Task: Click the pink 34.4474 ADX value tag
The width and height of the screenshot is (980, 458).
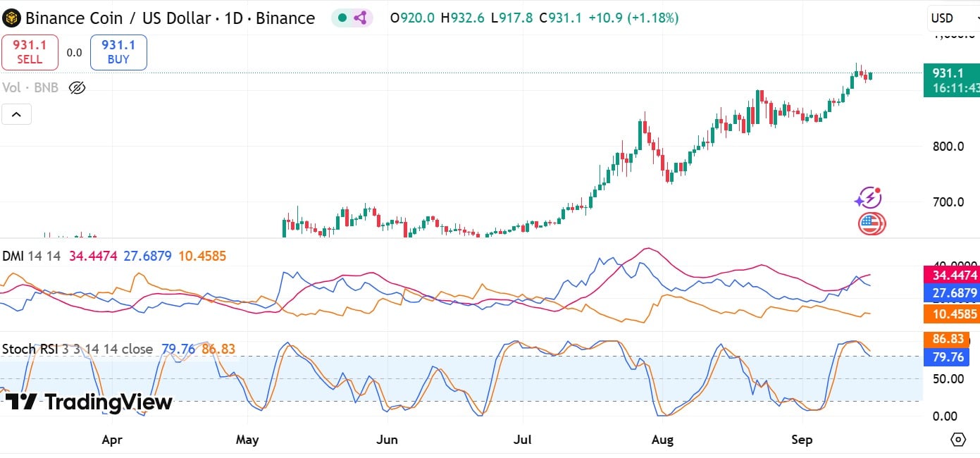Action: 950,275
